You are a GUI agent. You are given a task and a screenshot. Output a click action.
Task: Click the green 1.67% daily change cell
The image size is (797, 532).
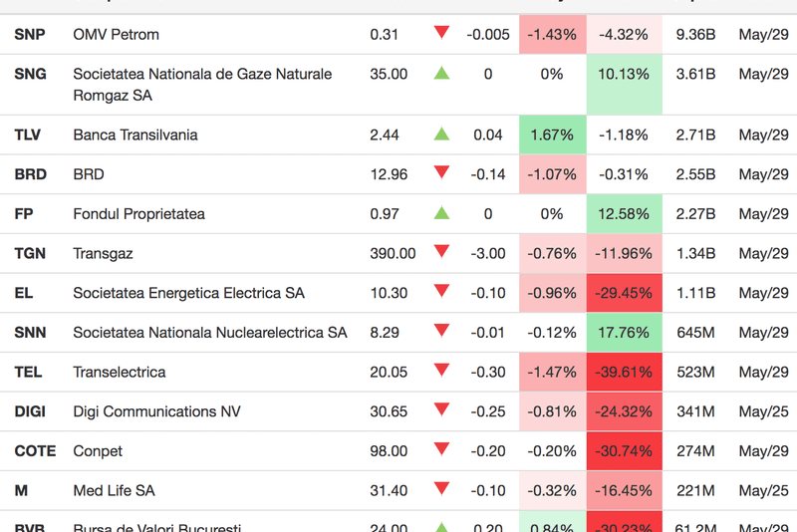pyautogui.click(x=552, y=135)
